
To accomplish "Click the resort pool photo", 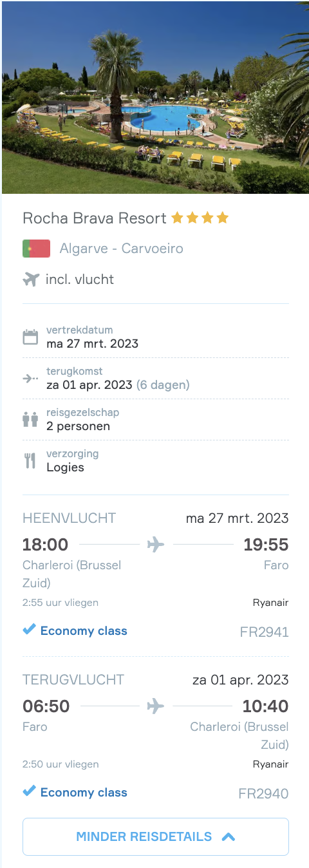I will point(154,97).
